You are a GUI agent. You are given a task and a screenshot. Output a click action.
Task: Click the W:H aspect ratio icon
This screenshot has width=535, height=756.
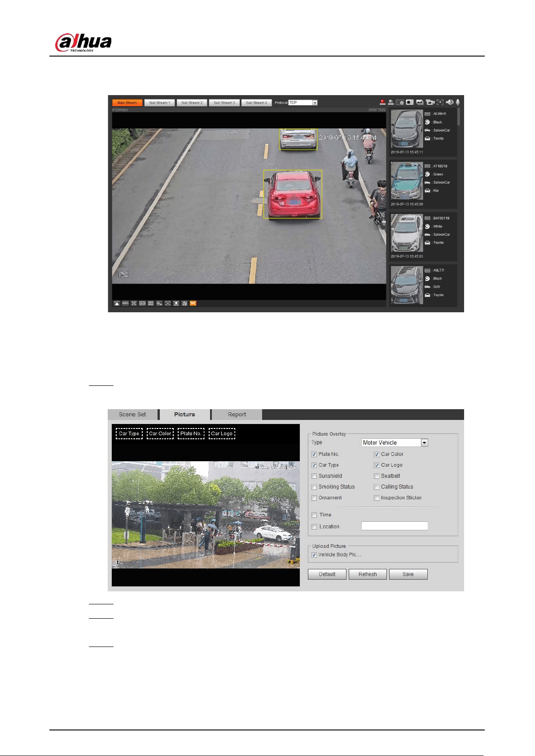click(142, 303)
